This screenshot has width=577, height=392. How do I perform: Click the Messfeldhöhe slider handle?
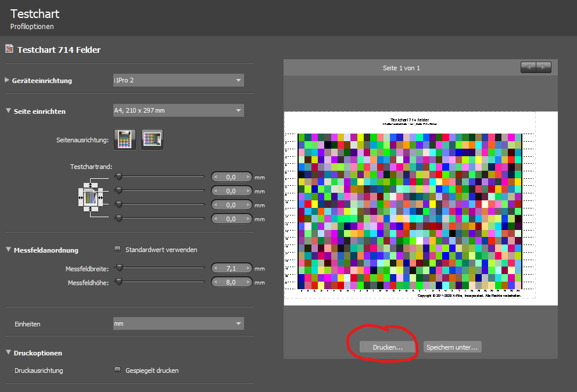click(x=119, y=282)
